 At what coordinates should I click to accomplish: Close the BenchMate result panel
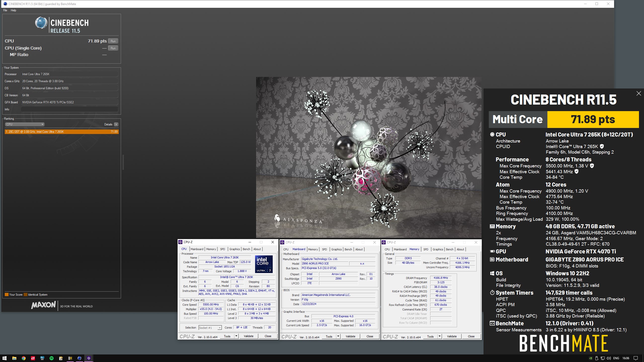tap(639, 94)
